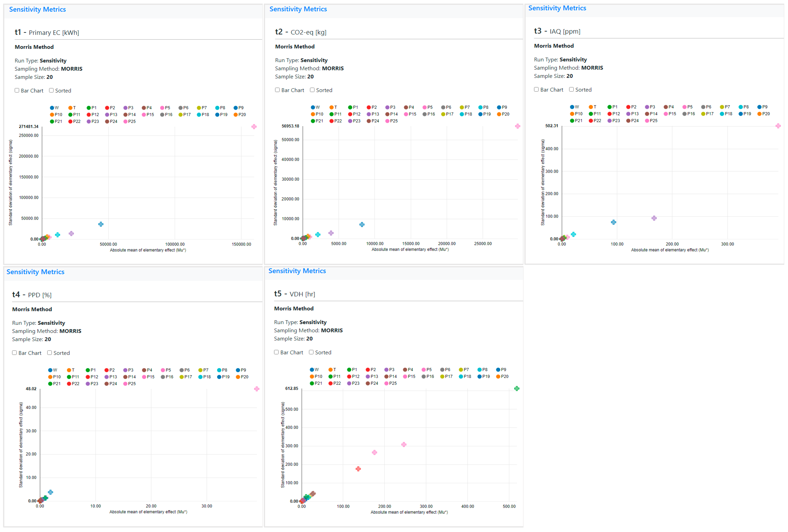Viewport: 788px width, 532px height.
Task: Click blue plus data point in t1 scatter
Action: coord(101,224)
